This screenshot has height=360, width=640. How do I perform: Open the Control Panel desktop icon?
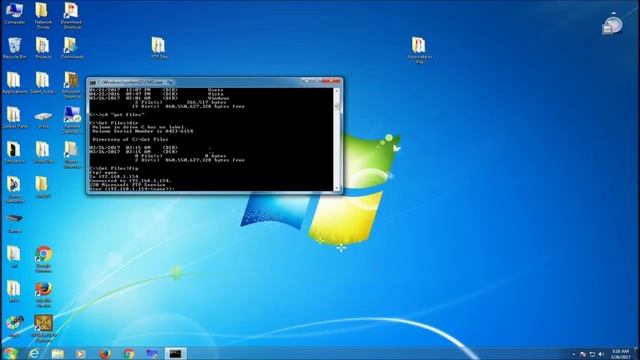[14, 118]
